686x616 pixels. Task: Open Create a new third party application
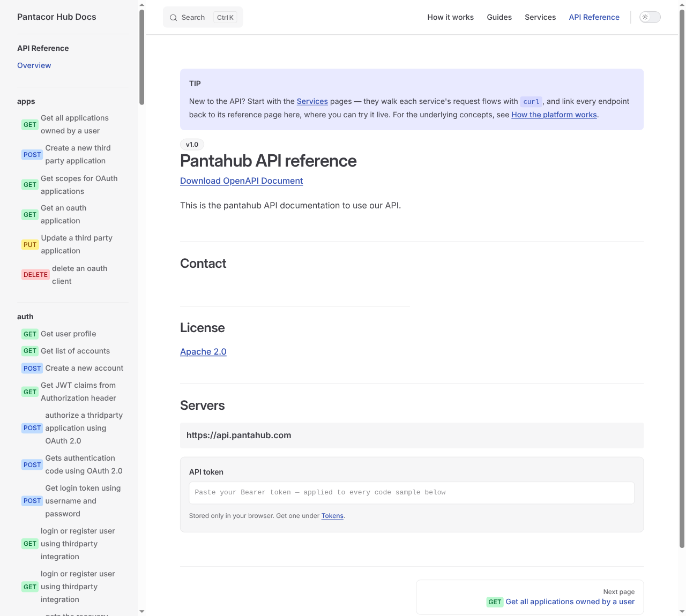pos(73,154)
